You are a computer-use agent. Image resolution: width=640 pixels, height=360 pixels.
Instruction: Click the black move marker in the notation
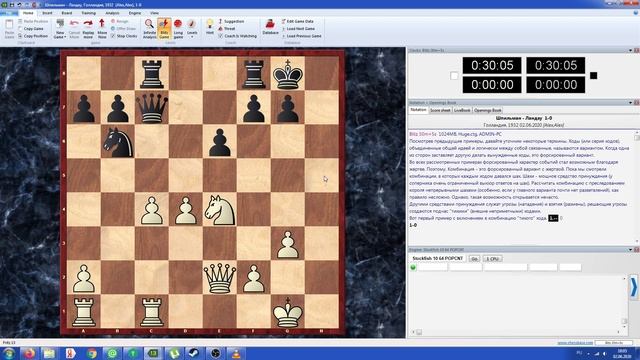click(x=553, y=218)
